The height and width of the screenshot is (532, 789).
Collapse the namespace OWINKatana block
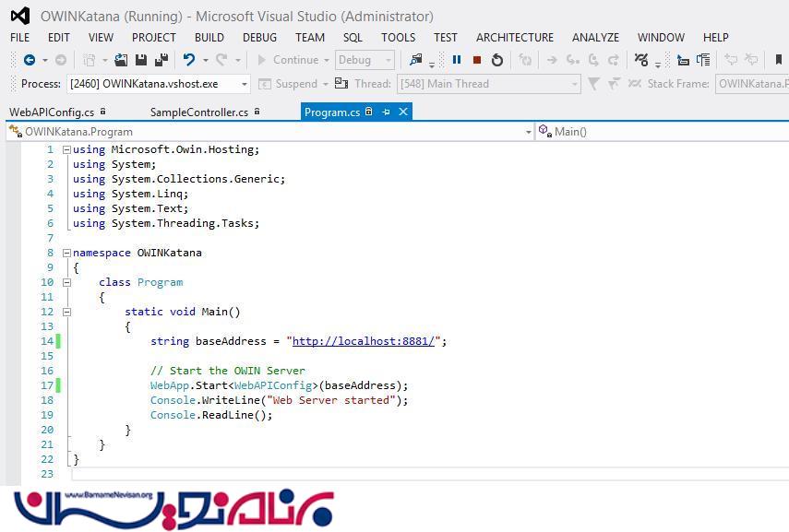(x=66, y=253)
